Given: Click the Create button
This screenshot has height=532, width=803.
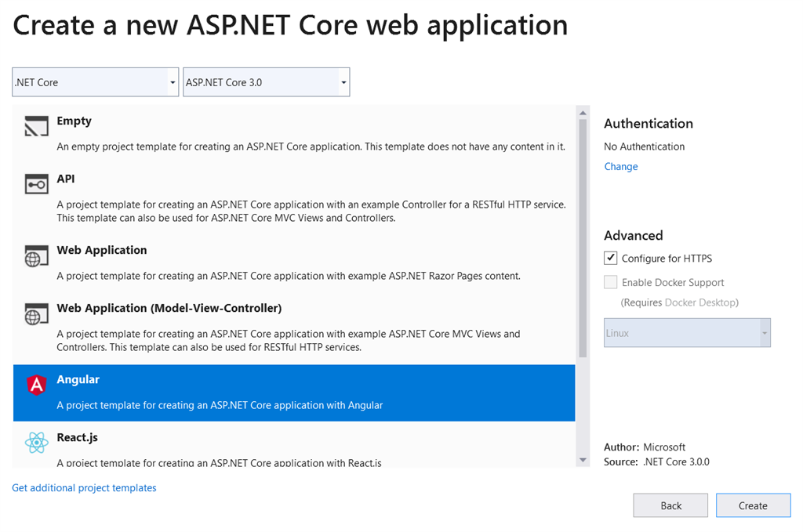Looking at the screenshot, I should [x=753, y=505].
